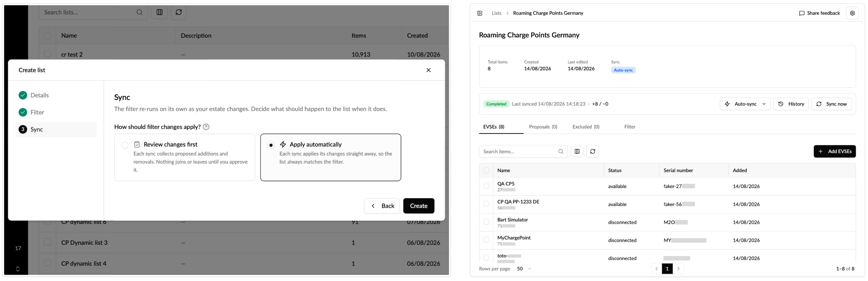Go to the Details step in Create list

(x=55, y=95)
